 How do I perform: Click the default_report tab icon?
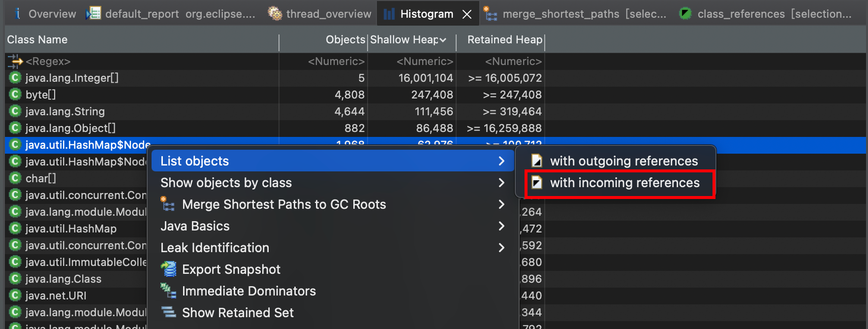[x=93, y=14]
